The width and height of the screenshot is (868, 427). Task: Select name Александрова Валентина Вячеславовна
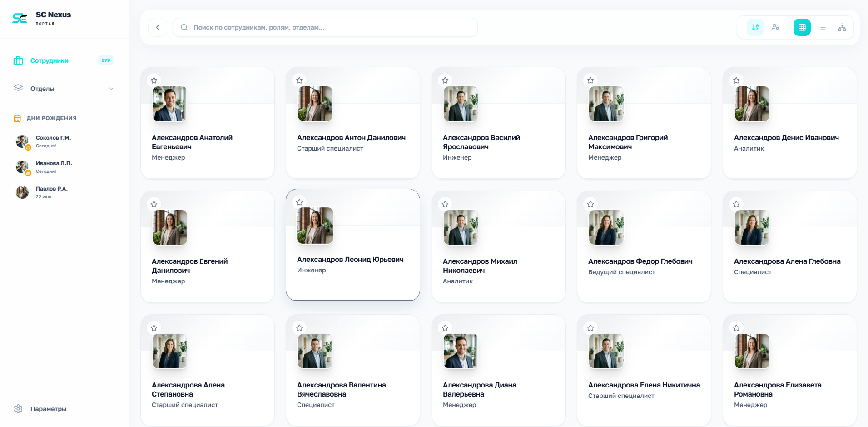point(342,390)
